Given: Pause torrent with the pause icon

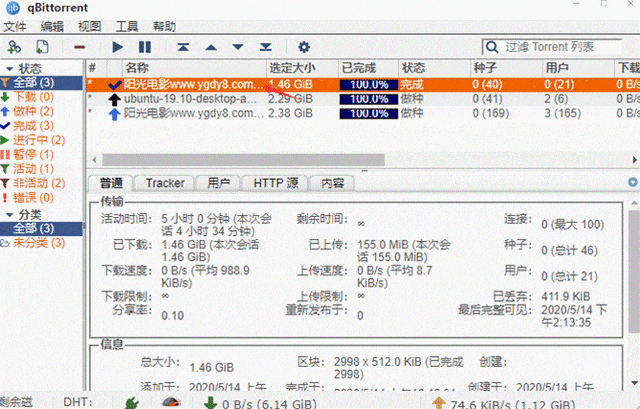Looking at the screenshot, I should click(x=144, y=47).
